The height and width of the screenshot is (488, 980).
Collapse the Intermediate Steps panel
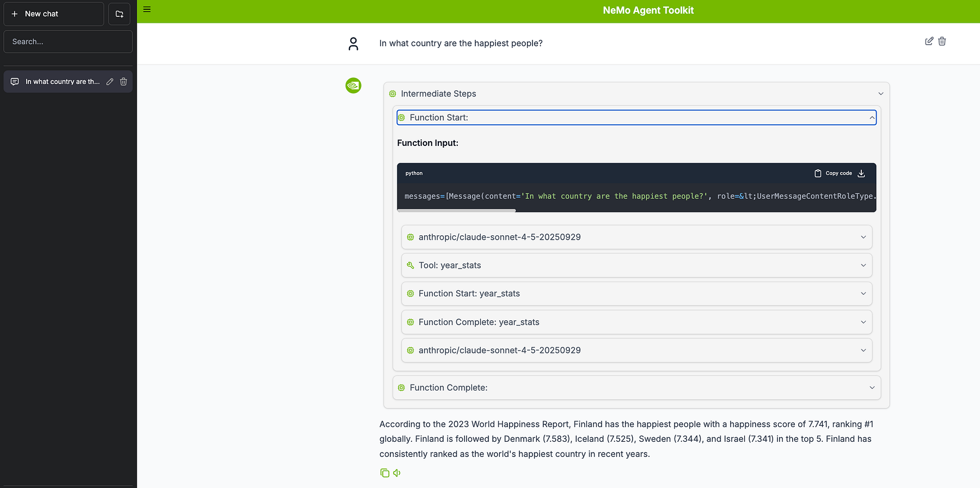[880, 94]
